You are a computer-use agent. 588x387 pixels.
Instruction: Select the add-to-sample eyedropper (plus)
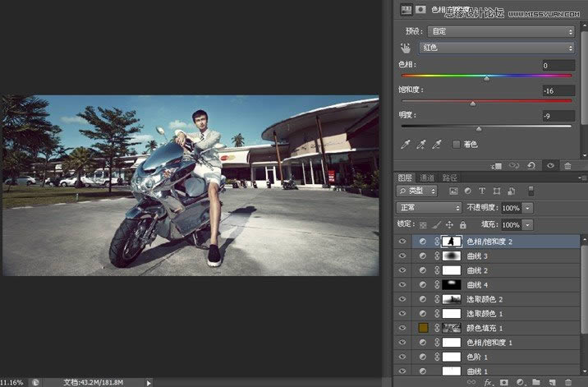[420, 145]
